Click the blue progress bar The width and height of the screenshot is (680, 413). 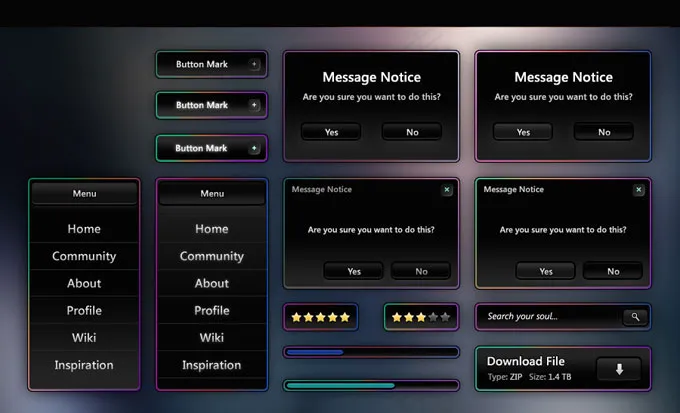click(371, 352)
